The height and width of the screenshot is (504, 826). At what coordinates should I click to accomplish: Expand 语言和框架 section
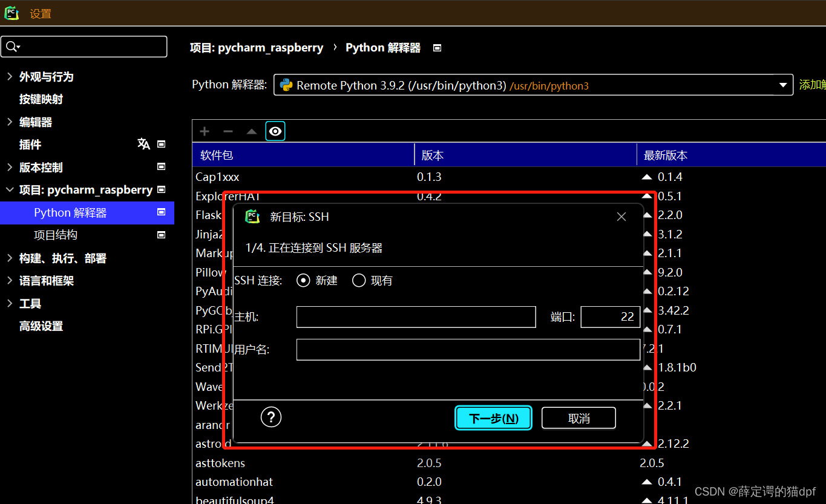pos(9,280)
